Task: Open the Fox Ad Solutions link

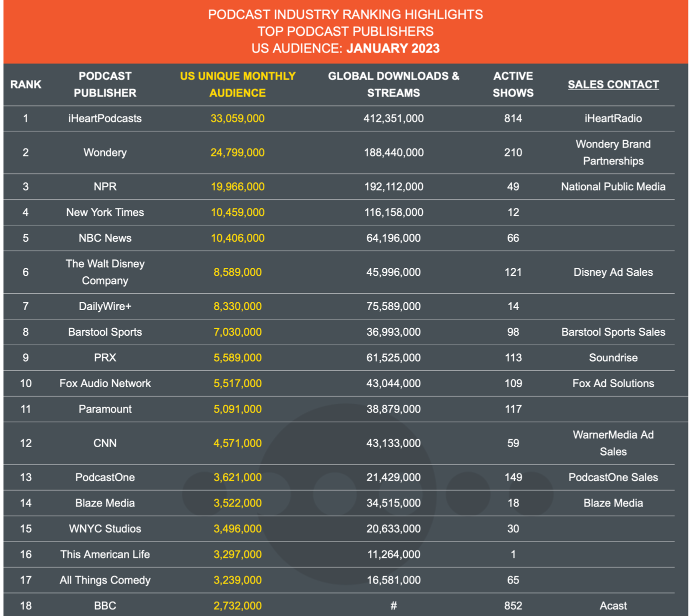Action: (613, 384)
